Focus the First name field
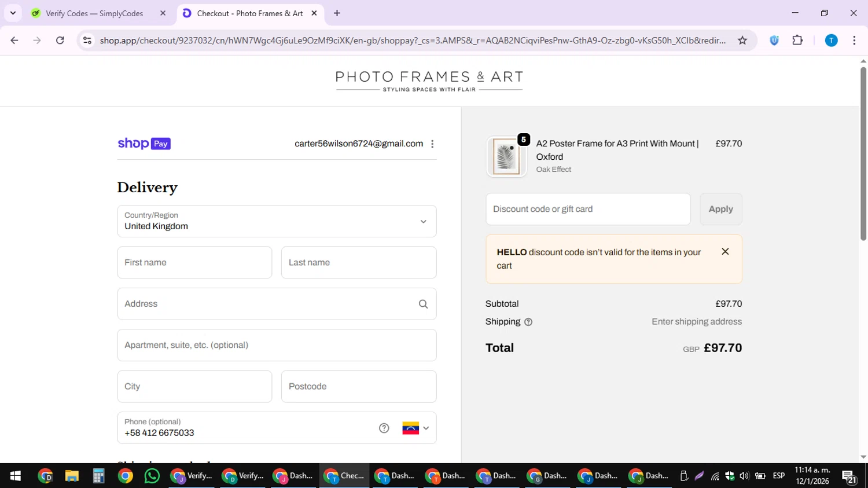Image resolution: width=868 pixels, height=488 pixels. pyautogui.click(x=194, y=262)
